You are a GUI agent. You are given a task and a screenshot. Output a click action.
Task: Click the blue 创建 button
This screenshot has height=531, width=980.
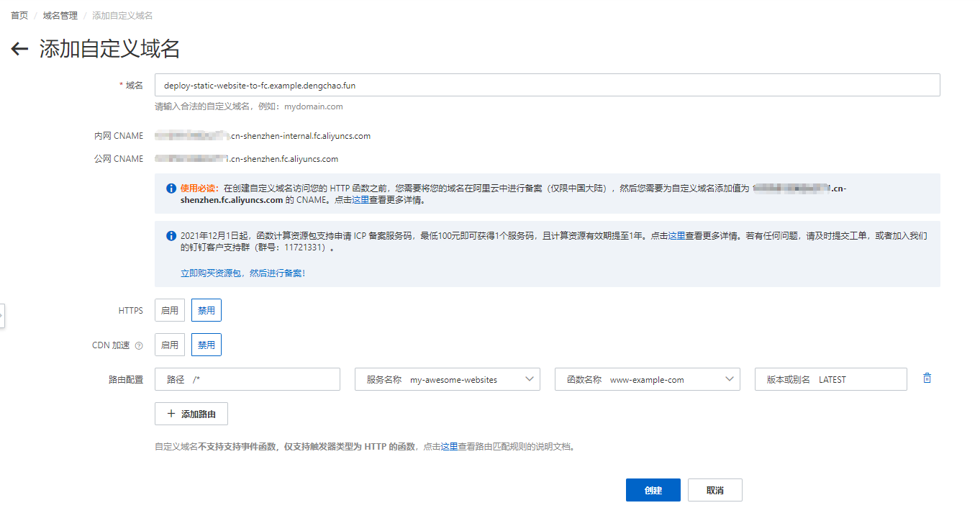[653, 490]
